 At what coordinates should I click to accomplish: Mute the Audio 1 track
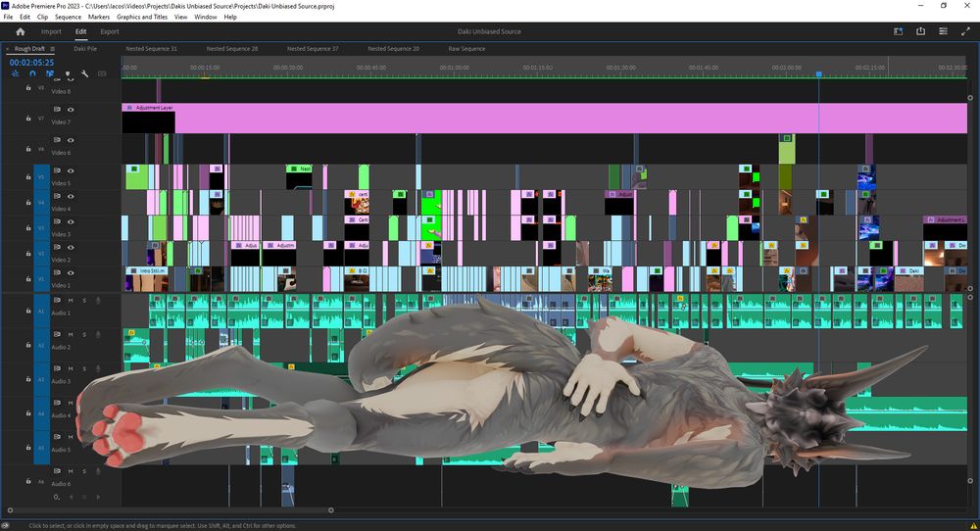click(x=71, y=301)
